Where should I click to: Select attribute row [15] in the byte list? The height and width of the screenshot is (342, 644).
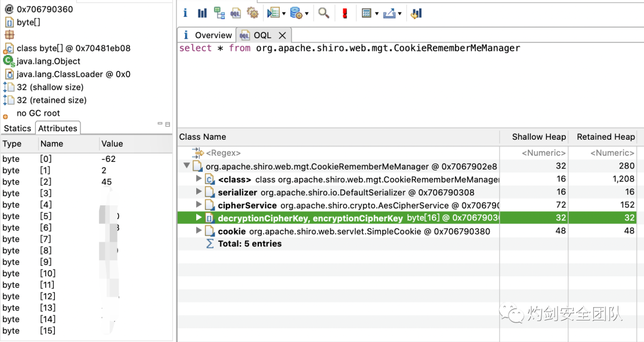tap(86, 331)
